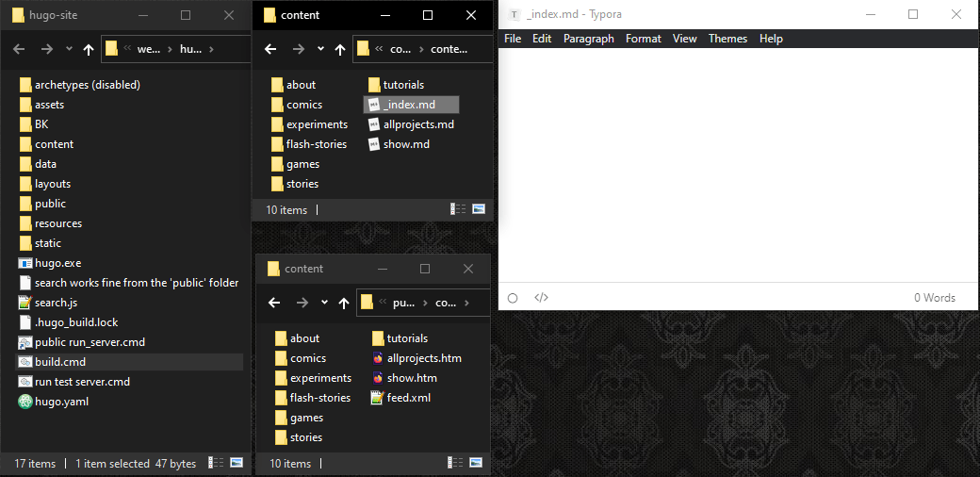The image size is (980, 477).
Task: Click the _index.md file icon
Action: click(373, 105)
